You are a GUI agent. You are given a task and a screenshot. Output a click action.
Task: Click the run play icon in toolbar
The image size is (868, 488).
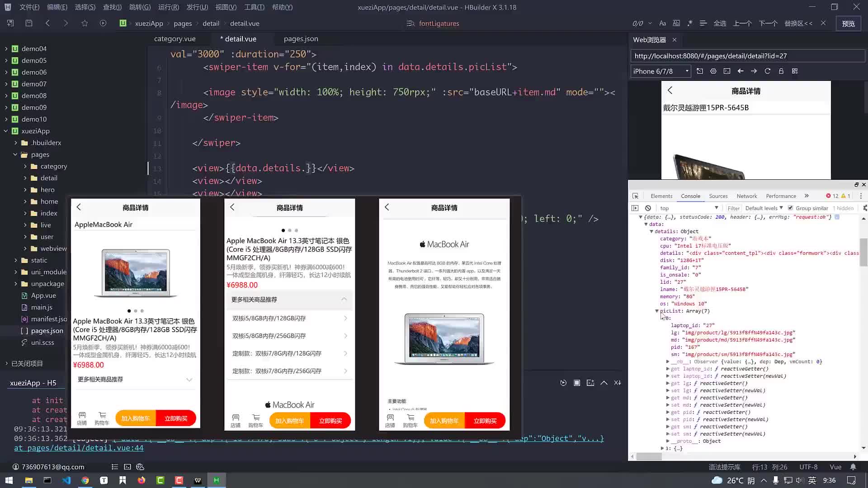pyautogui.click(x=103, y=23)
